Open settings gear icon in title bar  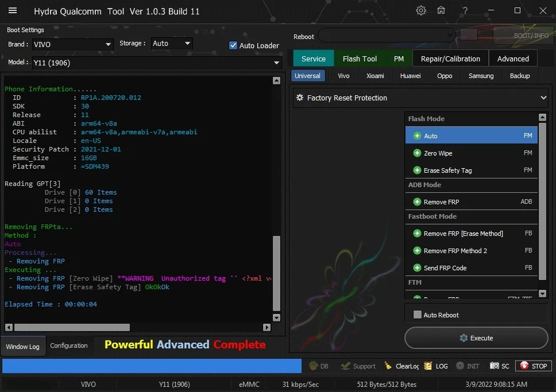[x=421, y=11]
